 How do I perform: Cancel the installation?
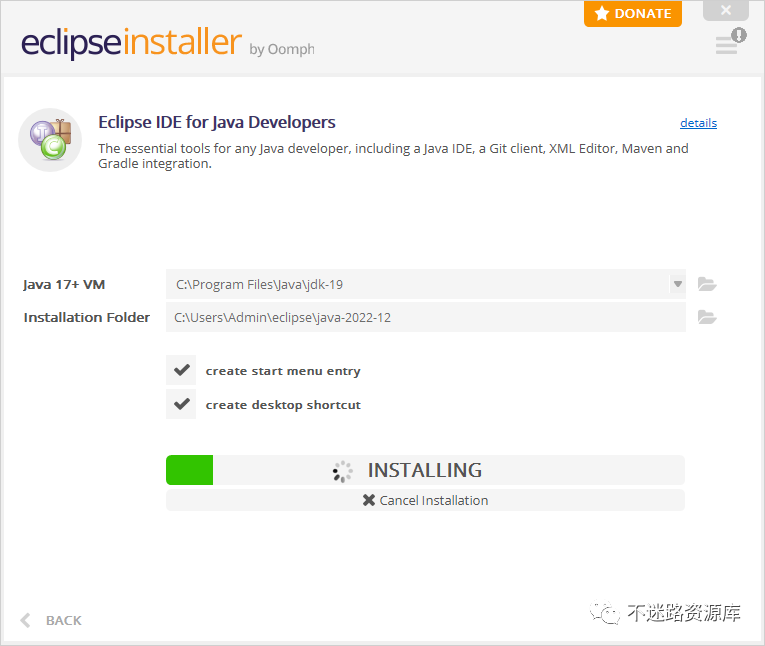coord(425,500)
